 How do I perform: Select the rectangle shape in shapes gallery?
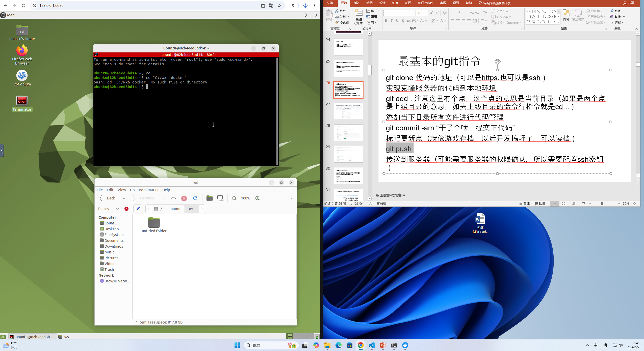pyautogui.click(x=549, y=12)
